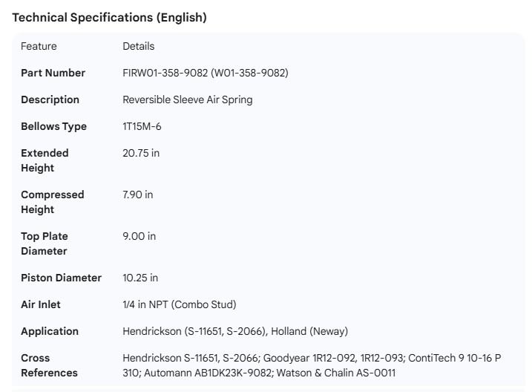
Task: Click the Extended Height label
Action: (45, 160)
